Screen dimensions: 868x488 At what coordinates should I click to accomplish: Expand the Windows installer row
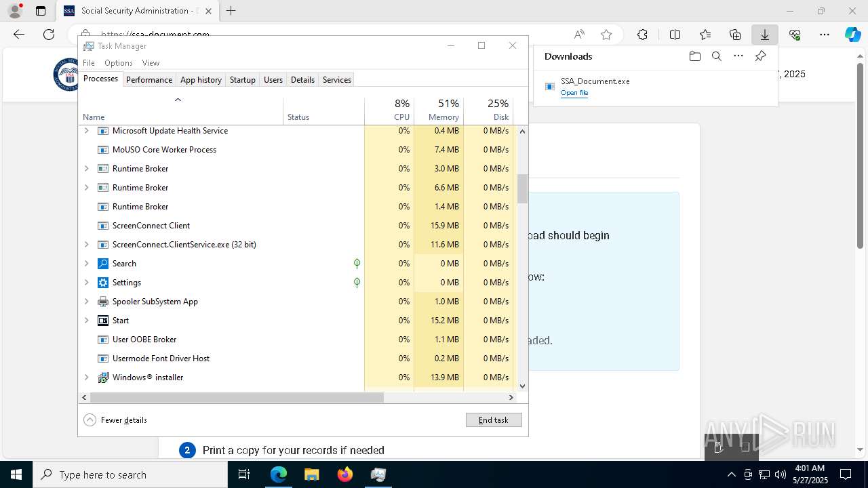[86, 378]
